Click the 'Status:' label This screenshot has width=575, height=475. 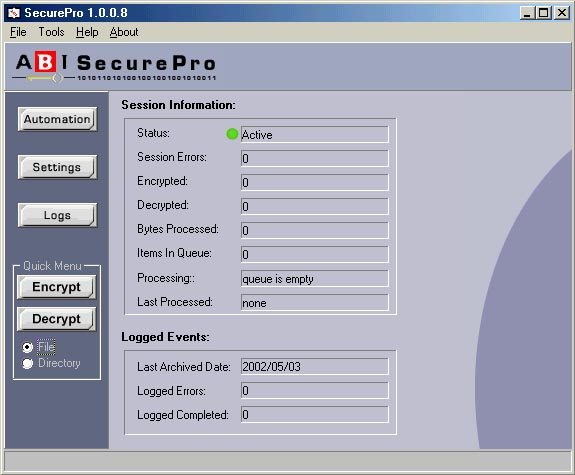[153, 133]
